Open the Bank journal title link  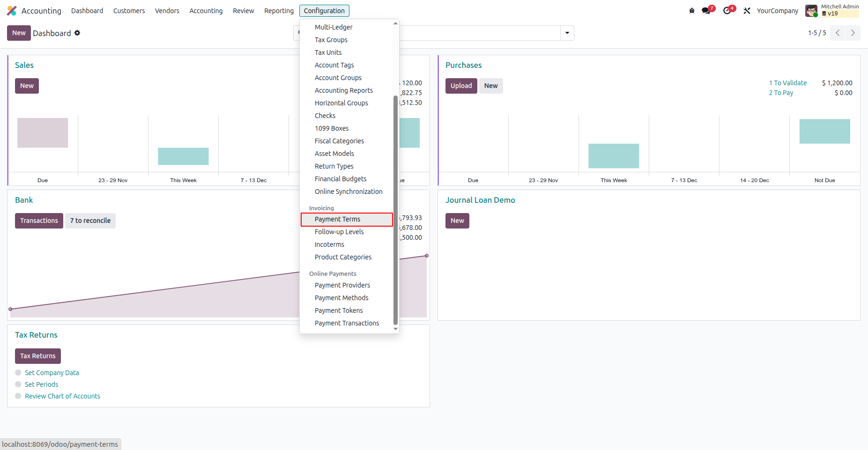pos(24,200)
